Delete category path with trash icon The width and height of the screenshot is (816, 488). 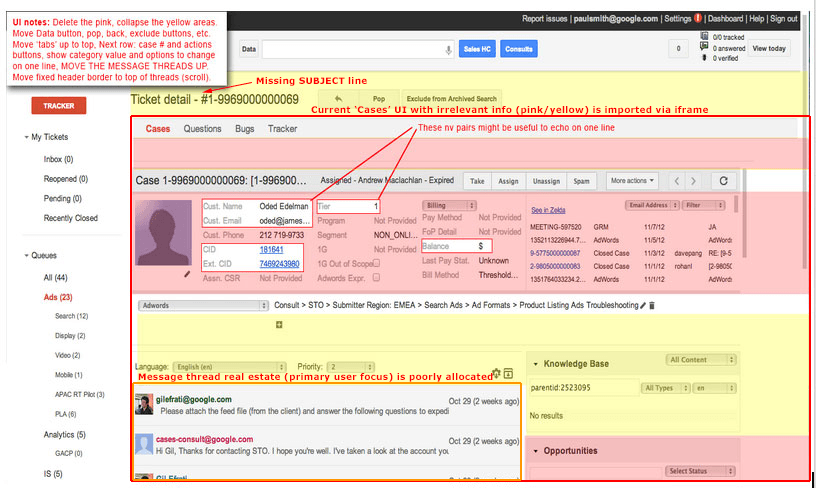click(x=652, y=305)
